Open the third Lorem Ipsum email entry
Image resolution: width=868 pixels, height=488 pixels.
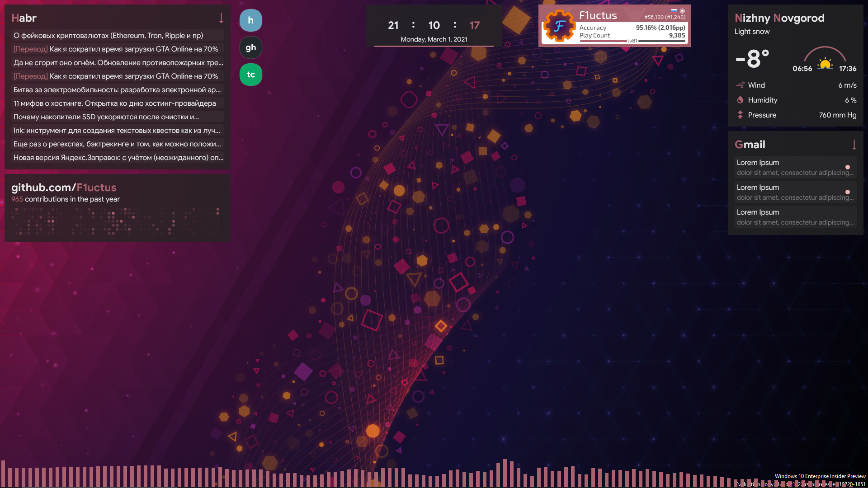pos(795,217)
